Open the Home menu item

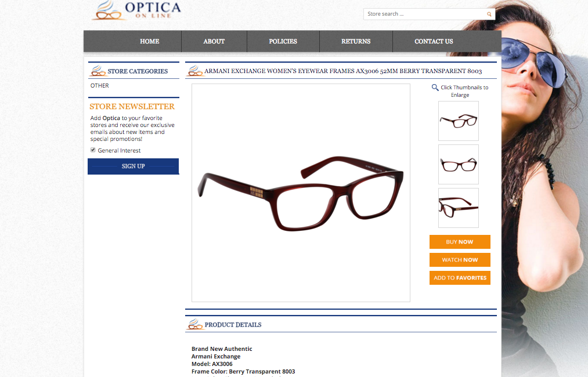pyautogui.click(x=149, y=41)
